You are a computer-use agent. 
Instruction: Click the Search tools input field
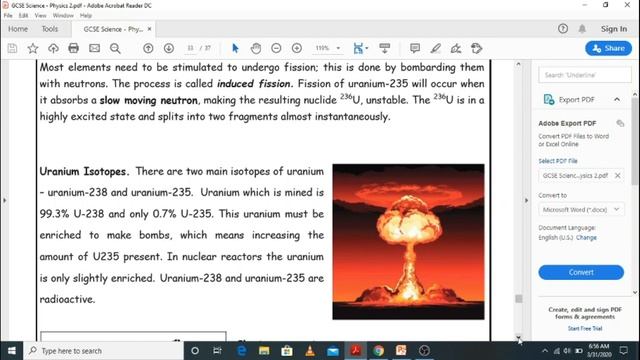point(584,75)
